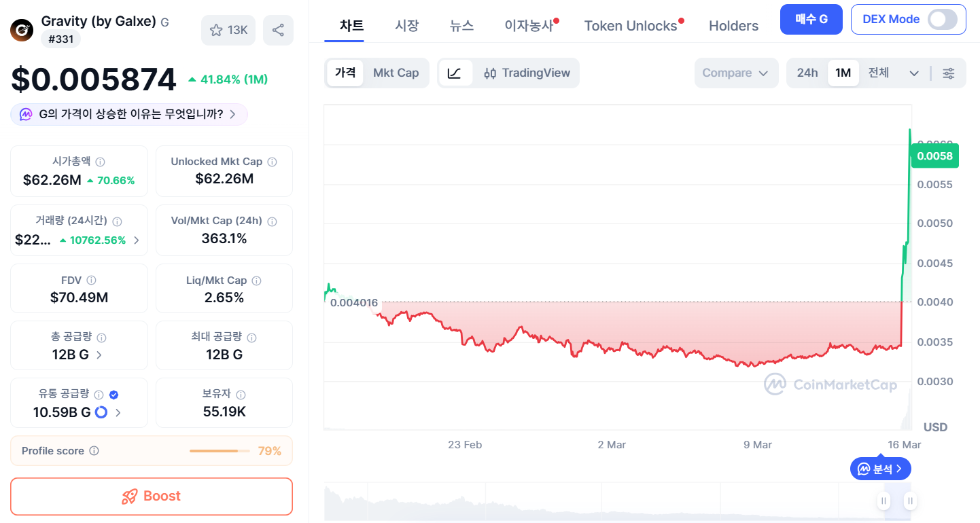The height and width of the screenshot is (523, 980).
Task: Click the Profile score progress bar
Action: click(x=219, y=451)
